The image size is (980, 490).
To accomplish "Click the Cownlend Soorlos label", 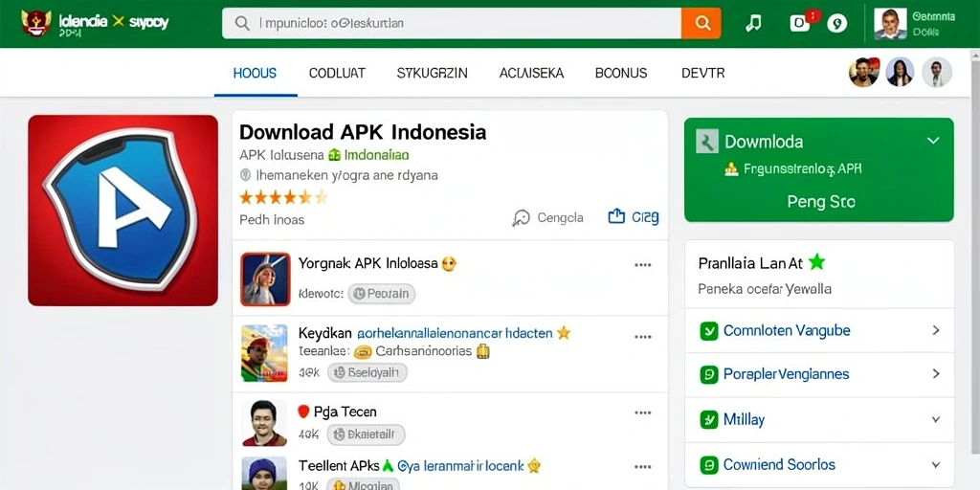I will pos(779,464).
